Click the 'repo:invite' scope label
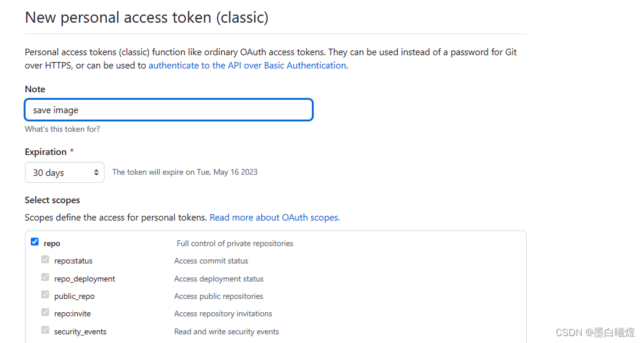 pos(72,314)
